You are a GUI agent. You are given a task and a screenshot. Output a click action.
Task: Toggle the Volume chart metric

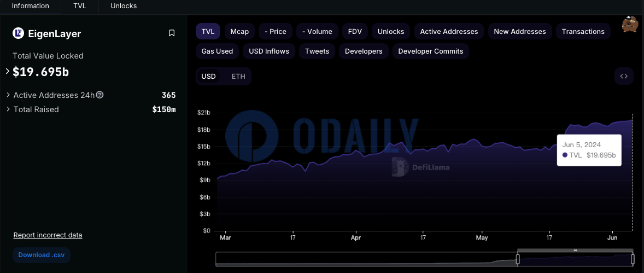point(317,31)
